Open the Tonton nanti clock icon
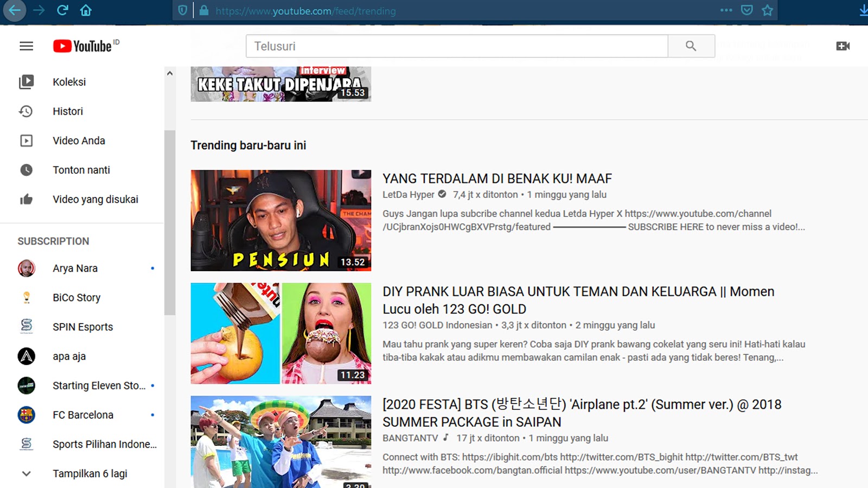The width and height of the screenshot is (868, 488). pyautogui.click(x=26, y=170)
